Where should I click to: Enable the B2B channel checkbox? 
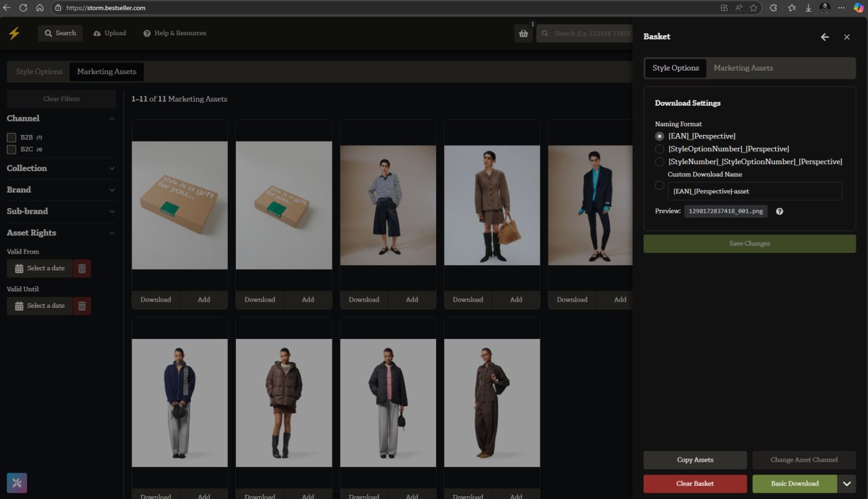point(12,138)
